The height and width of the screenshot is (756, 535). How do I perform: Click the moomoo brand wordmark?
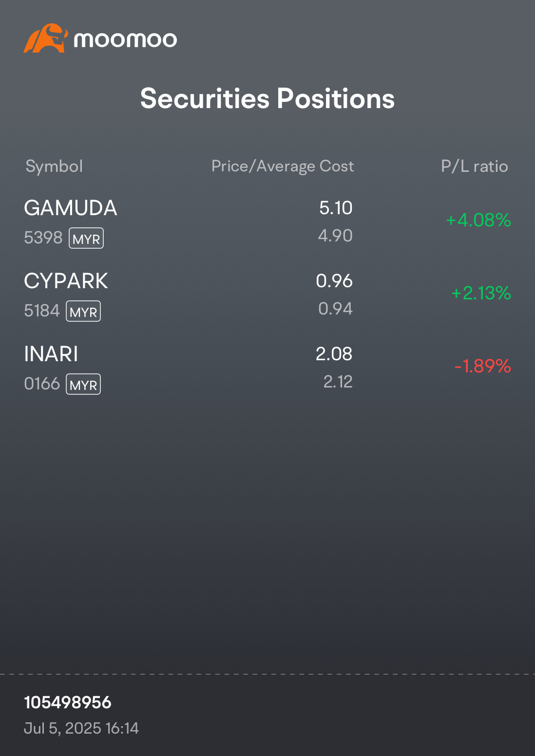(125, 40)
